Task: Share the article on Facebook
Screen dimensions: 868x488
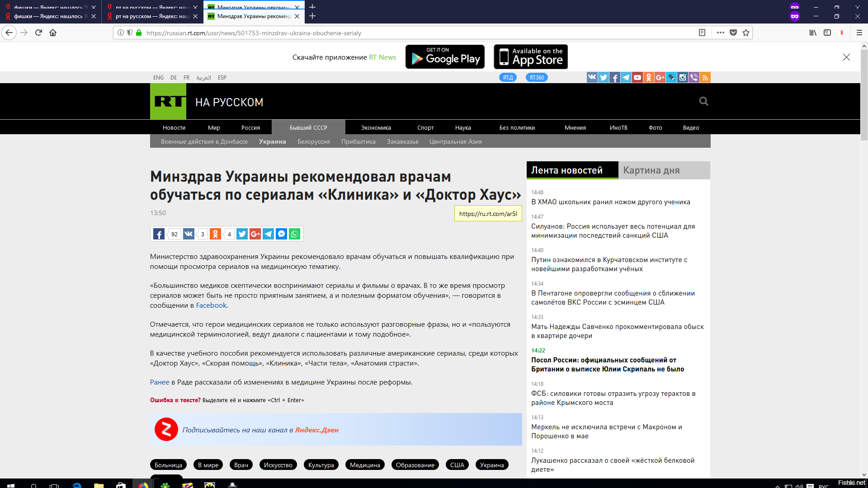Action: [159, 234]
